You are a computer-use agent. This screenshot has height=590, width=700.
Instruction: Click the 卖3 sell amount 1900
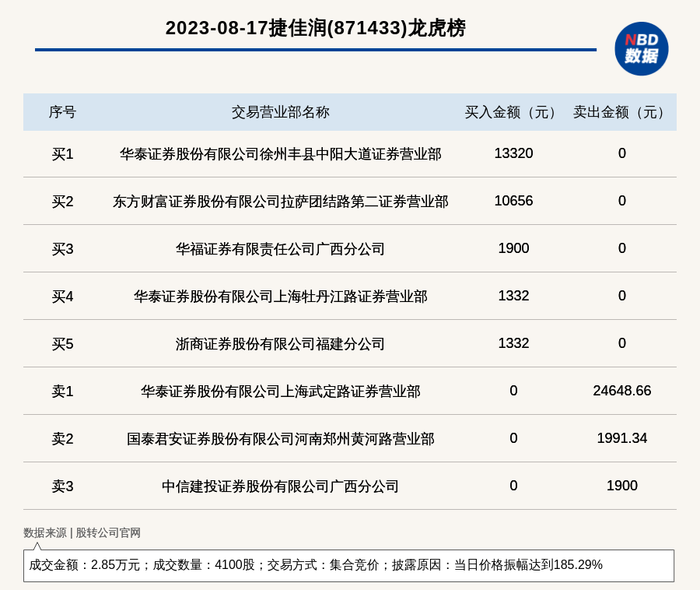point(622,485)
